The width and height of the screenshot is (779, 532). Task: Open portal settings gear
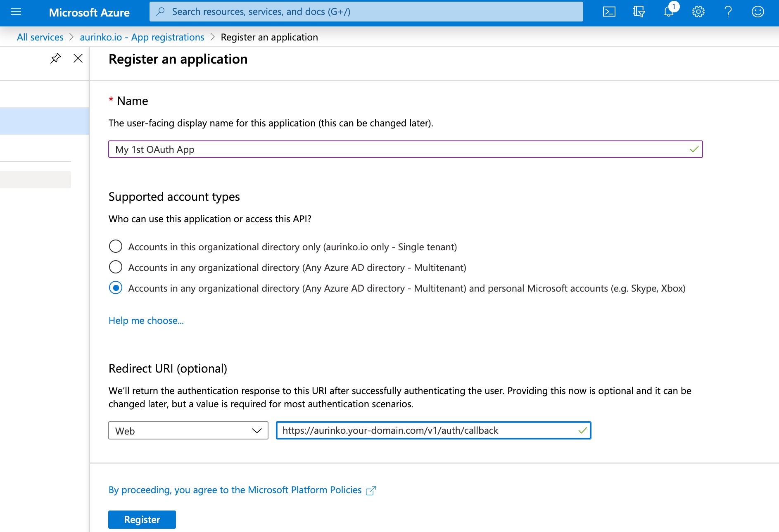pos(698,12)
